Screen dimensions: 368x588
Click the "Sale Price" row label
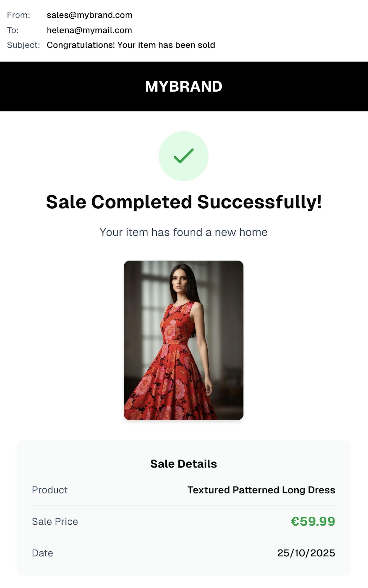click(55, 521)
